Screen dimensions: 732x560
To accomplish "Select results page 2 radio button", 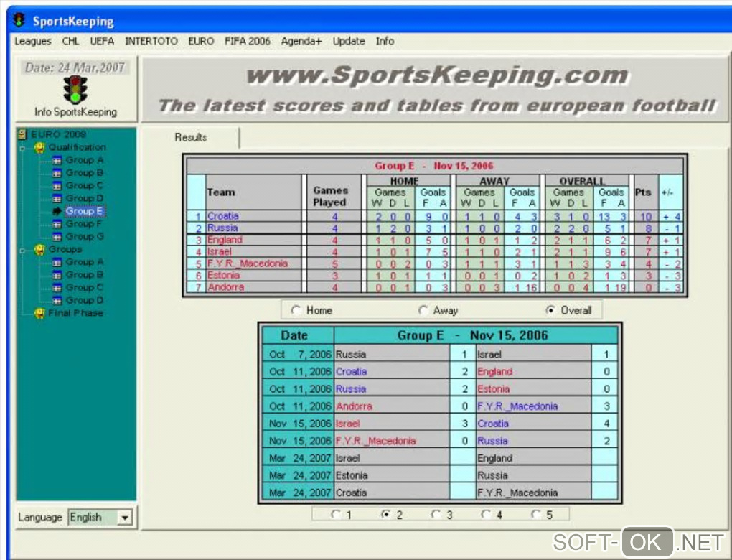I will pyautogui.click(x=385, y=514).
